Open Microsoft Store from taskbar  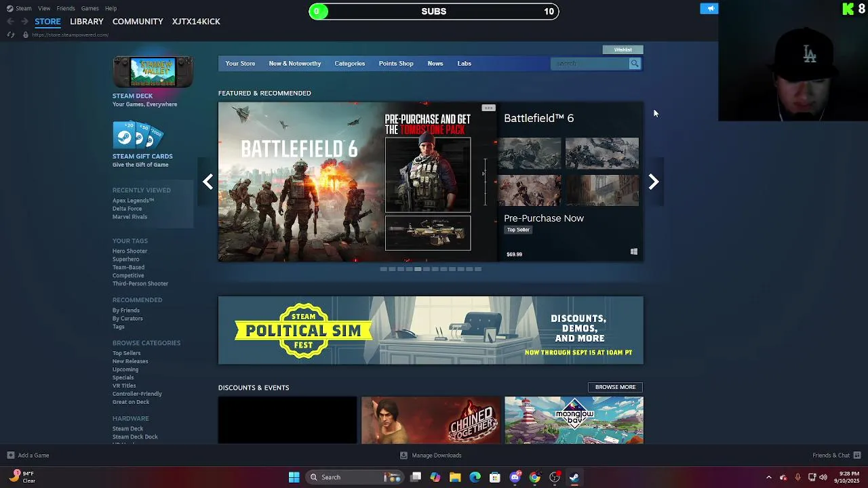(495, 477)
